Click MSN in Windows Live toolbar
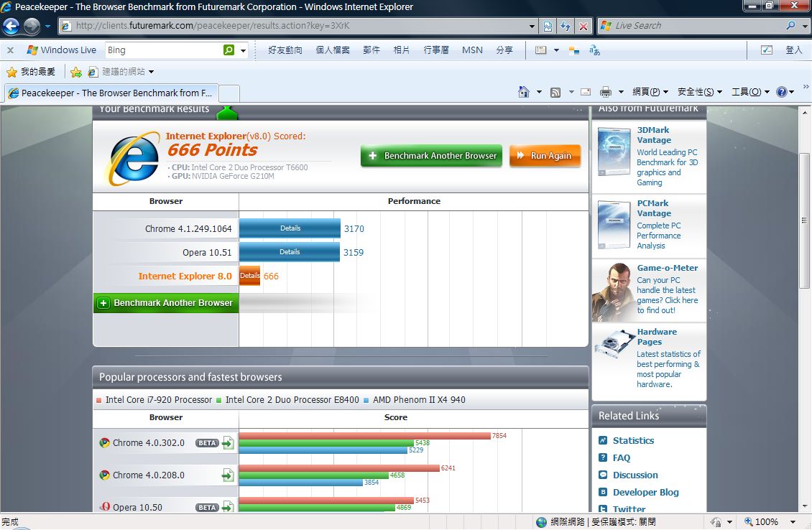The width and height of the screenshot is (812, 530). click(472, 50)
